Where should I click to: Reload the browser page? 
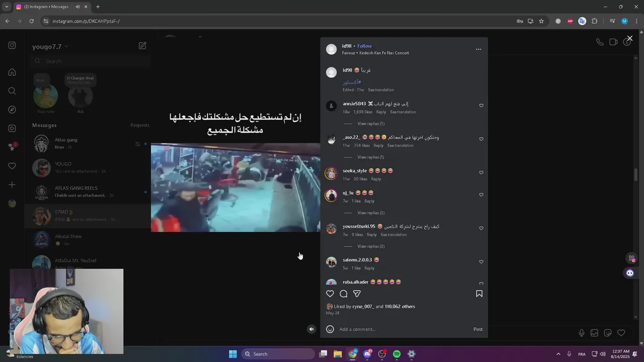click(31, 21)
